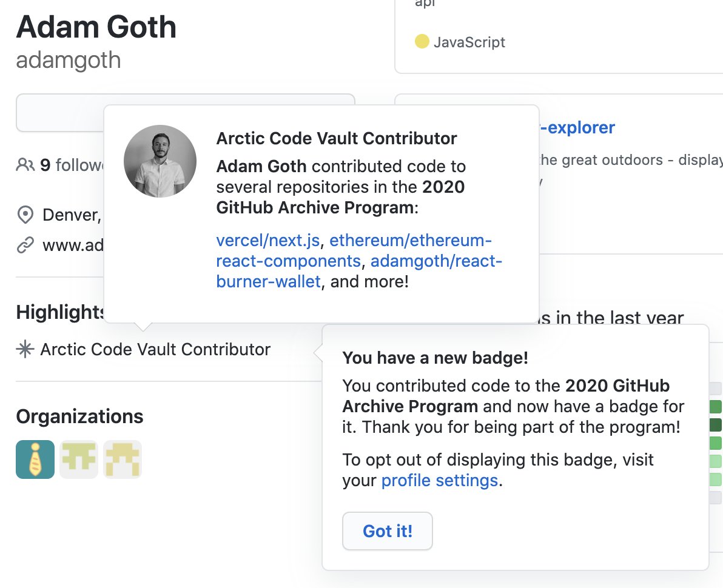Click Adam Goth's profile photo in popover
The height and width of the screenshot is (588, 723).
pyautogui.click(x=160, y=161)
